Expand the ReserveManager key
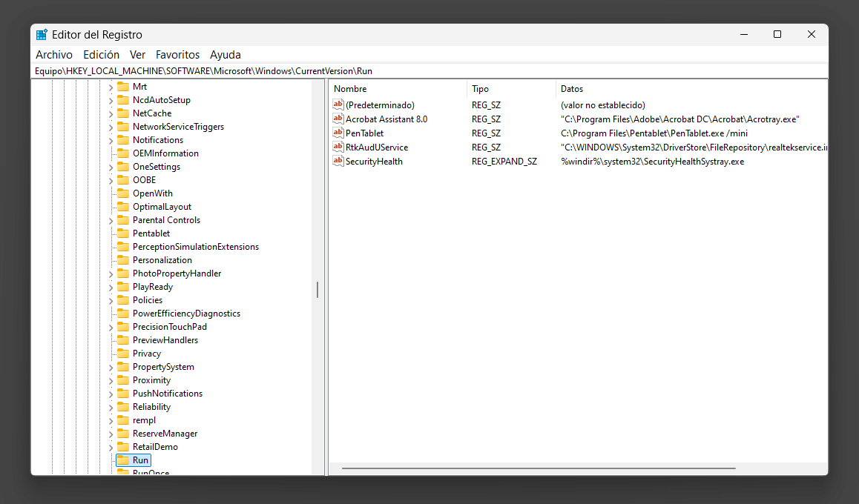The height and width of the screenshot is (504, 859). point(111,434)
